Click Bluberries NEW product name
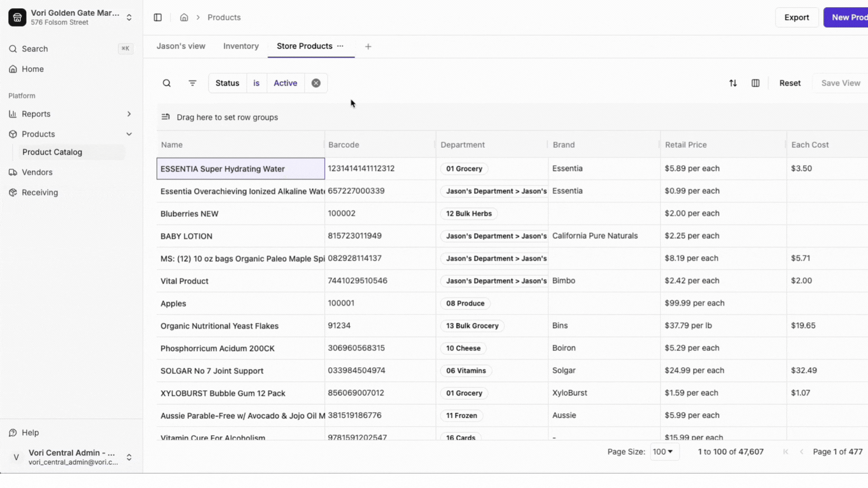The height and width of the screenshot is (488, 868). click(x=189, y=214)
